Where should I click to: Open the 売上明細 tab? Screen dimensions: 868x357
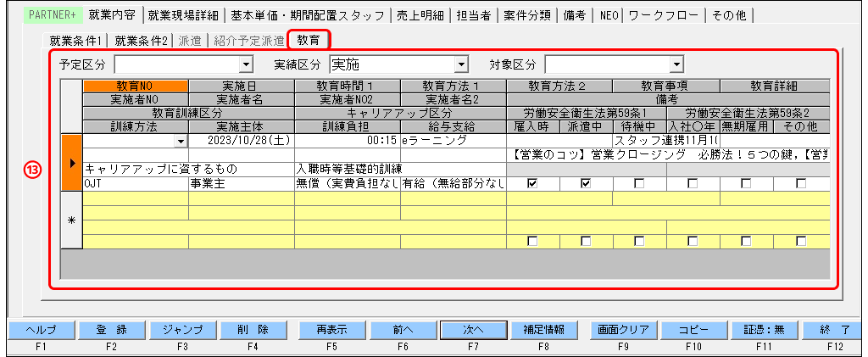pyautogui.click(x=420, y=15)
